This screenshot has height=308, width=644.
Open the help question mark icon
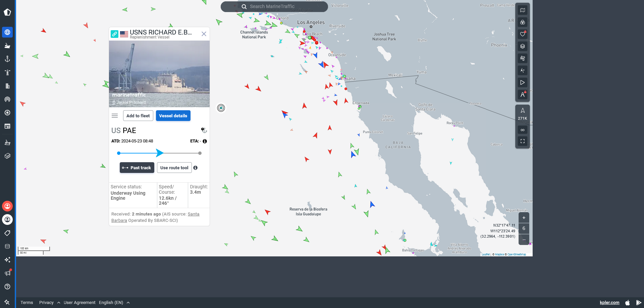coord(7,287)
